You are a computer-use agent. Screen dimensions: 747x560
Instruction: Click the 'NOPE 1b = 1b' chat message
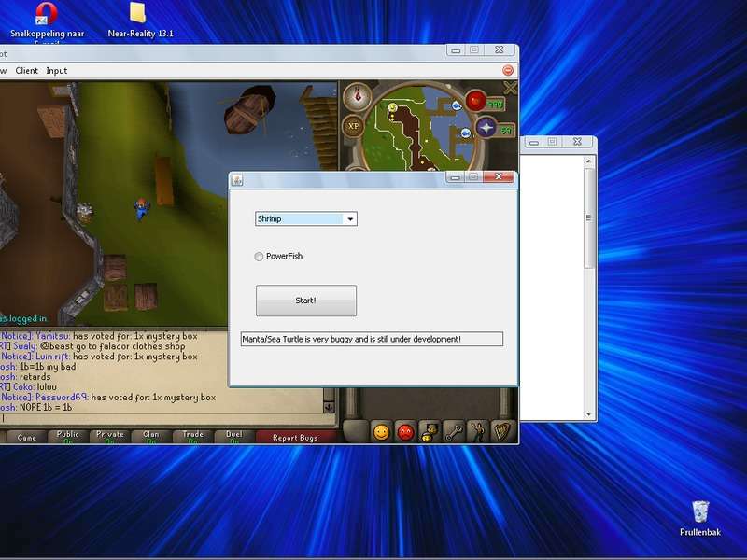pos(46,407)
